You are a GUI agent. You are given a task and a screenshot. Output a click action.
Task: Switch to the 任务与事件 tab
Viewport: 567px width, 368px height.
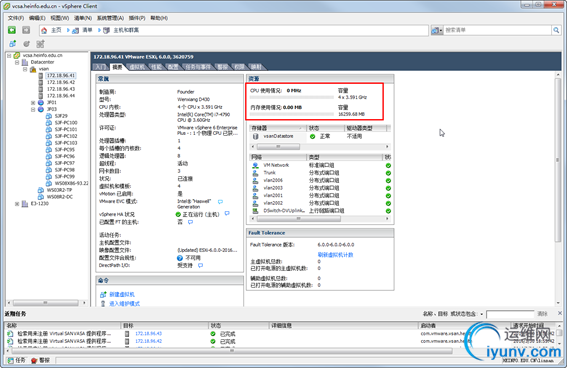coord(197,67)
